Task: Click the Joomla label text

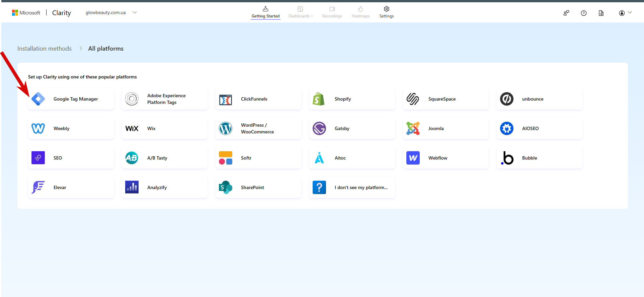Action: (436, 128)
